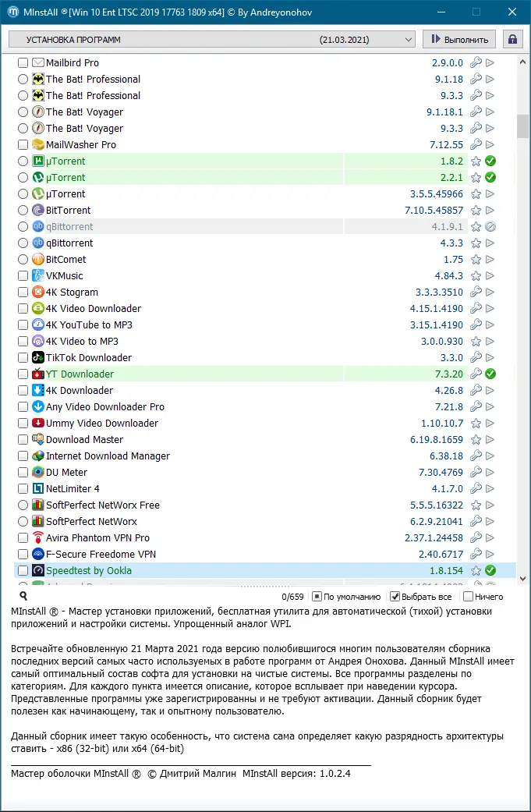The height and width of the screenshot is (812, 531).
Task: Click the green checkmark for Speedtest by Ookla
Action: (x=490, y=571)
